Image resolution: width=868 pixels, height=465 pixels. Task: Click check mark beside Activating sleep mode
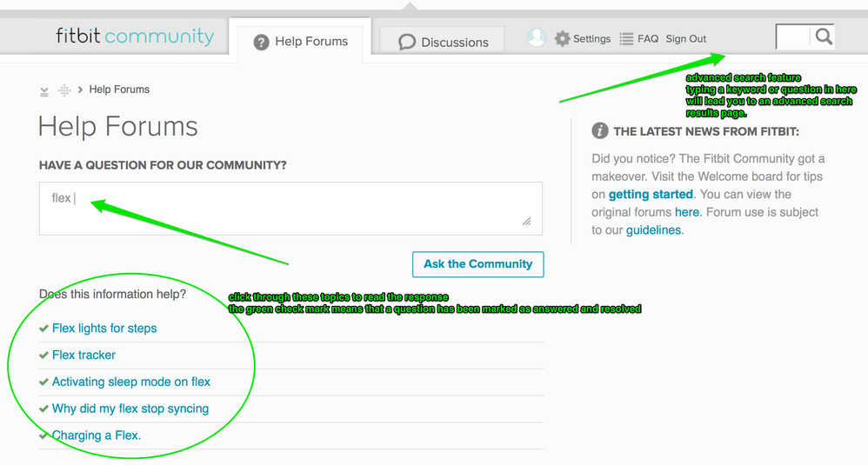[43, 382]
